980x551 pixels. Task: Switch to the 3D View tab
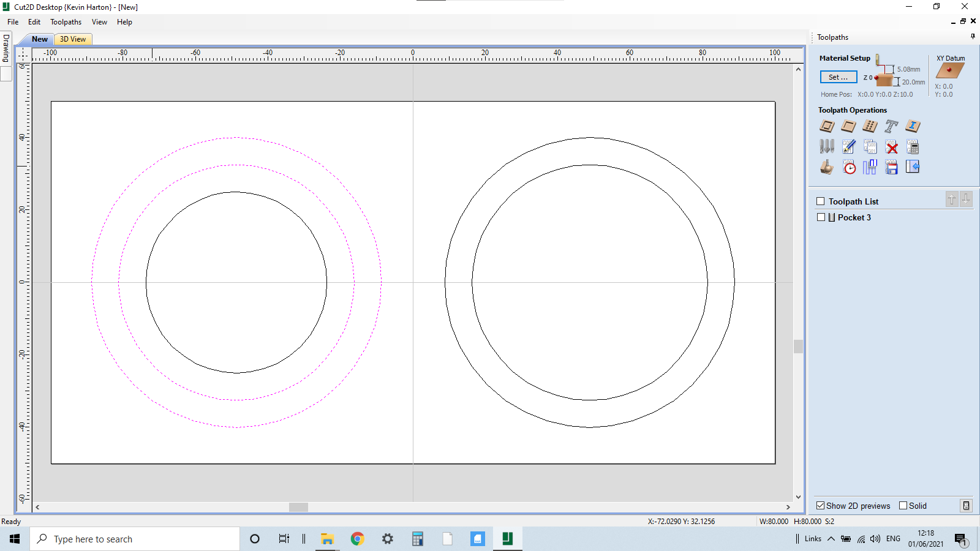pyautogui.click(x=73, y=39)
